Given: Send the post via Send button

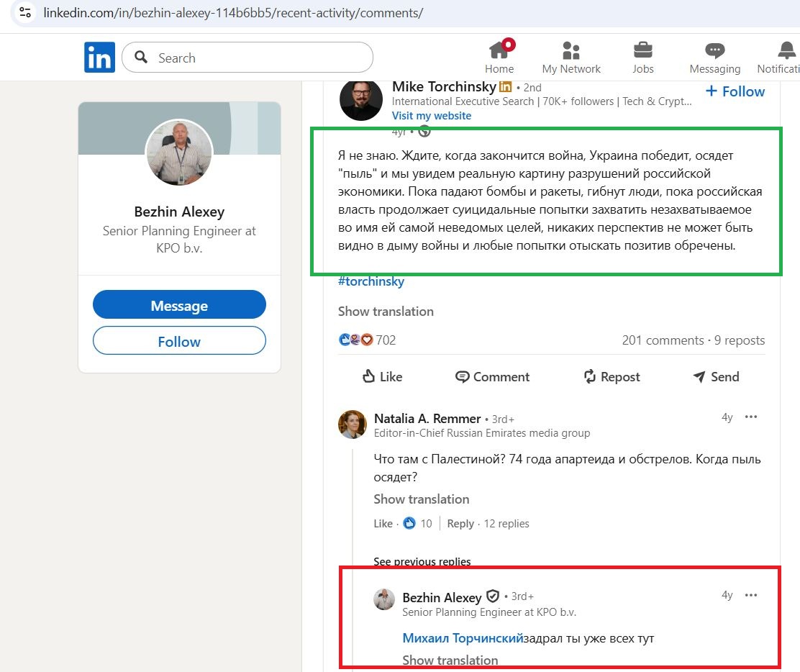Looking at the screenshot, I should point(716,376).
